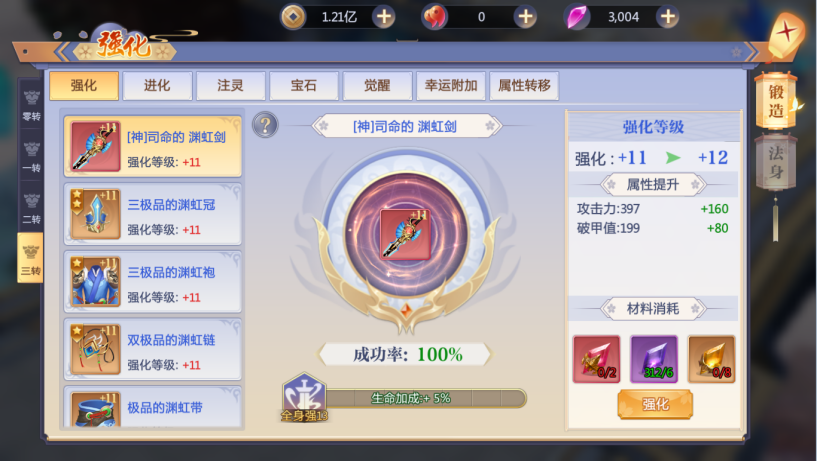Switch to 零转 side category
Image resolution: width=818 pixels, height=461 pixels.
coord(31,104)
